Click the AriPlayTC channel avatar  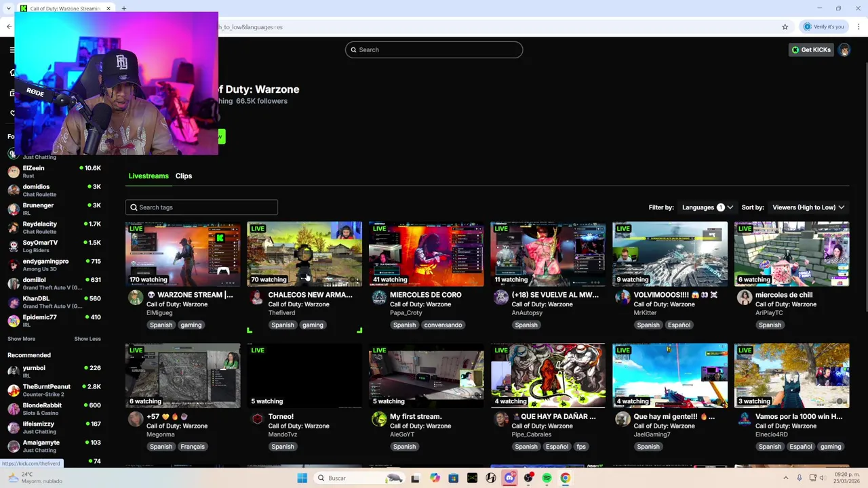[x=745, y=298]
